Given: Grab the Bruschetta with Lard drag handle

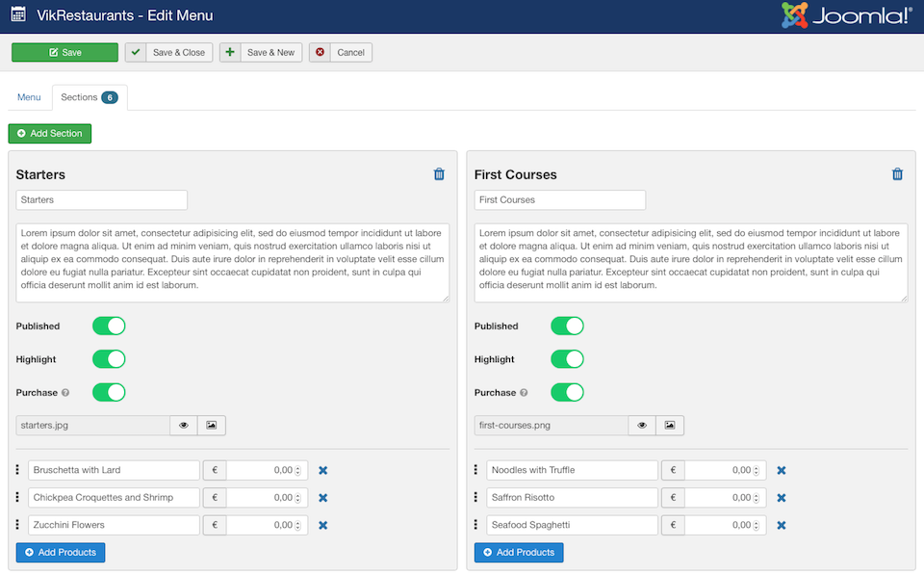Looking at the screenshot, I should click(x=17, y=469).
